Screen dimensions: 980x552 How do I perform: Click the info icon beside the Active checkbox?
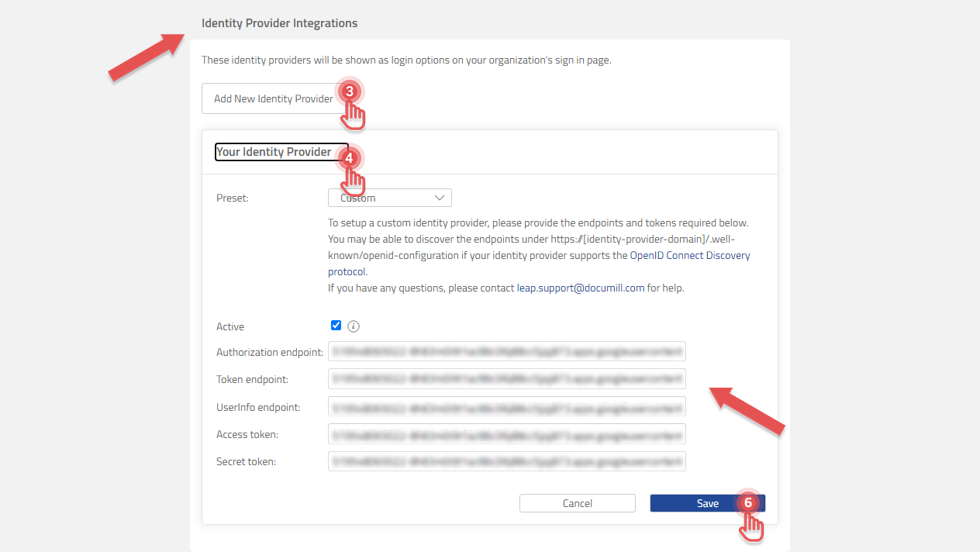(x=354, y=326)
